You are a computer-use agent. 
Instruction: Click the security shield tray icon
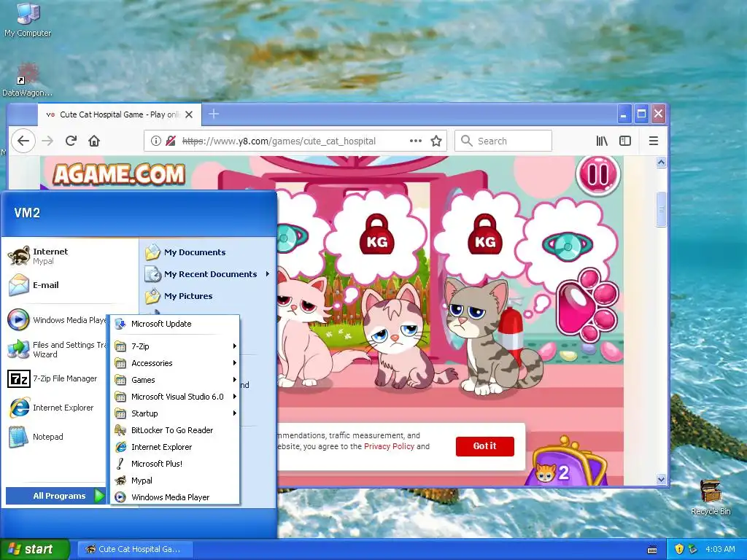point(679,549)
